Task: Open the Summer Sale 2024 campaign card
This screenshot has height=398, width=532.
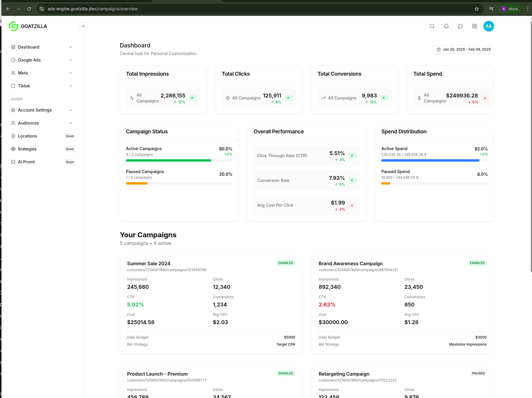Action: tap(211, 303)
